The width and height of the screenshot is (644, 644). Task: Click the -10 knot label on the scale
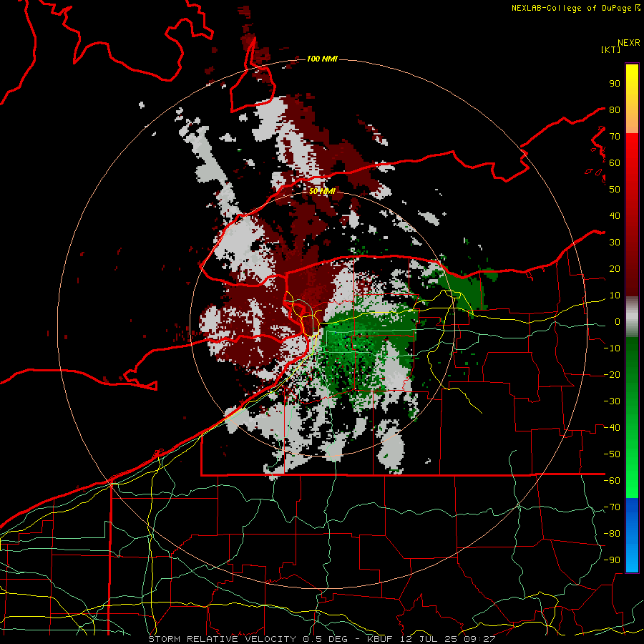(x=612, y=348)
